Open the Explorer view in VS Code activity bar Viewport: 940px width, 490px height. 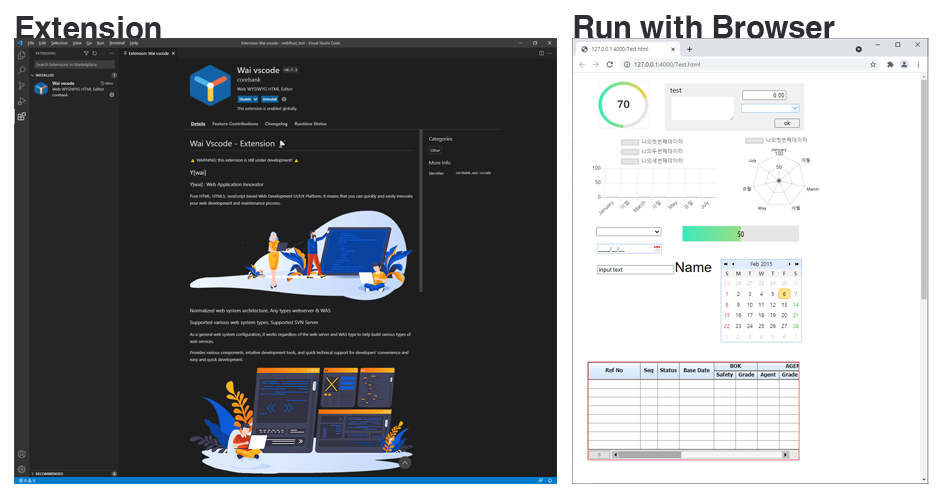[21, 56]
